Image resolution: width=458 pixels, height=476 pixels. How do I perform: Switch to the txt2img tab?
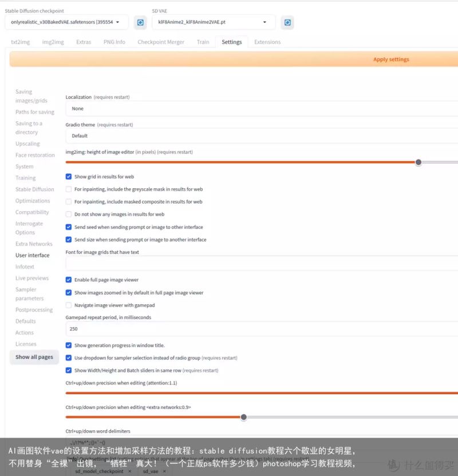click(x=21, y=42)
